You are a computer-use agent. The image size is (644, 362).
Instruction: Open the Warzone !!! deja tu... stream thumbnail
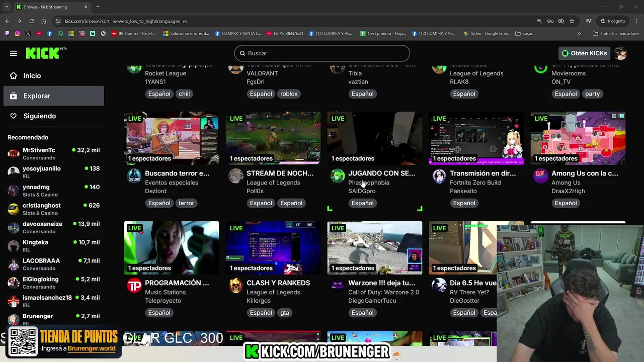tap(375, 248)
